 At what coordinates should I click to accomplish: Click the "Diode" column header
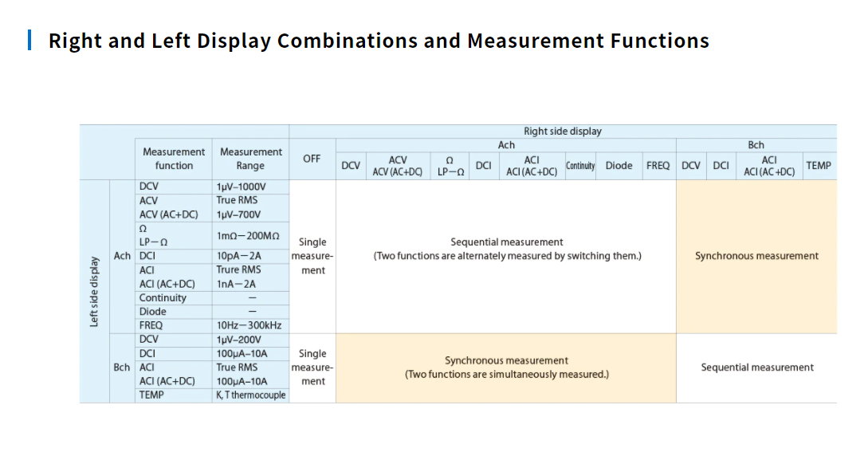[619, 166]
